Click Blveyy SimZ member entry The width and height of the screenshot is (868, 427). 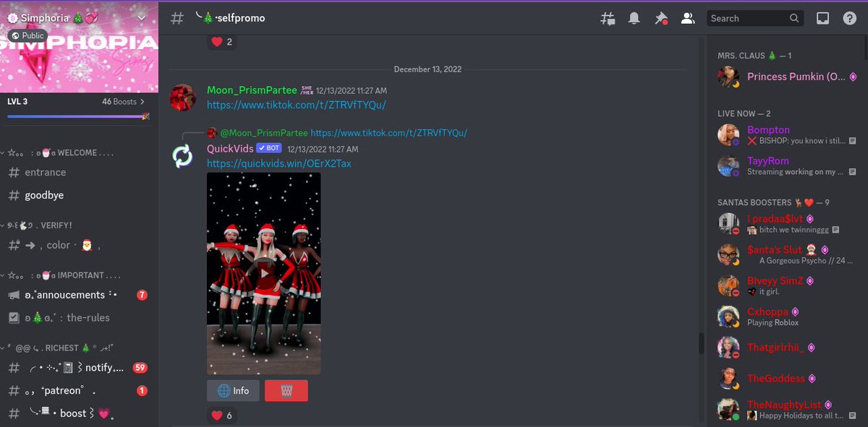pyautogui.click(x=787, y=286)
